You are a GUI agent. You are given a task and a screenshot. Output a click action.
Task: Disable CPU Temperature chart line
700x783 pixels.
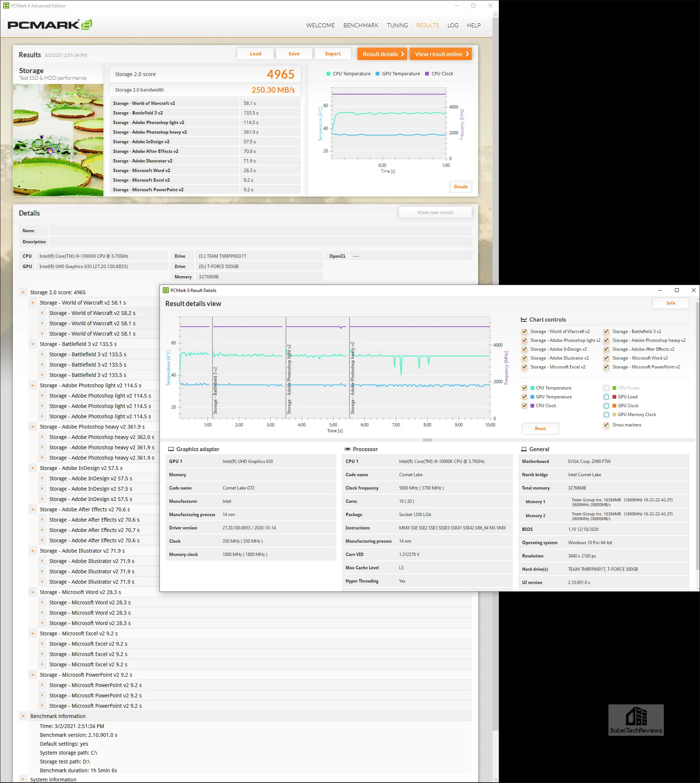tap(524, 388)
